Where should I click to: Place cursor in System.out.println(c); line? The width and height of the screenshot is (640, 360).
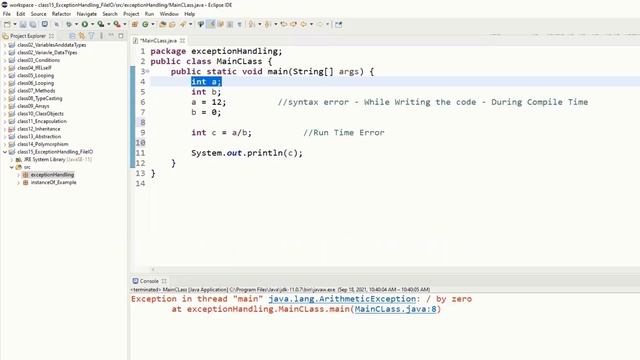247,153
